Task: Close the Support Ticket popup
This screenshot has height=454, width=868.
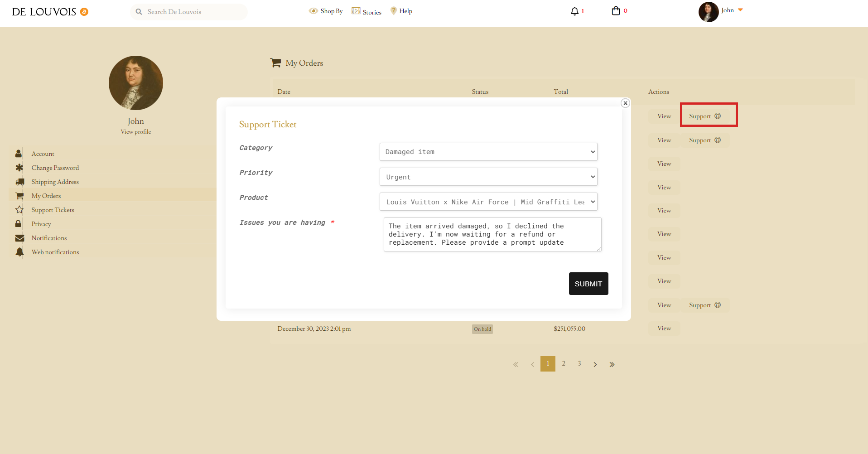Action: pos(625,103)
